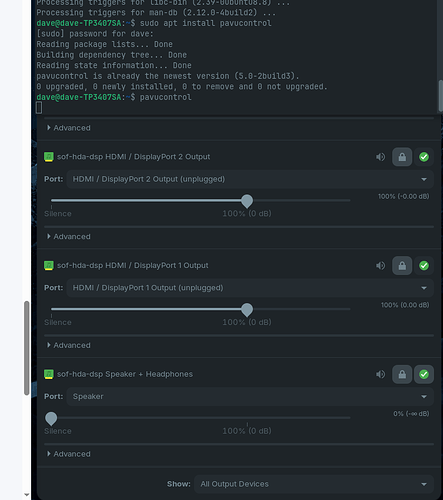The width and height of the screenshot is (443, 500).
Task: Click 'sof-hda-dsp HDMI / DisplayPort 2 Output' title
Action: point(134,157)
